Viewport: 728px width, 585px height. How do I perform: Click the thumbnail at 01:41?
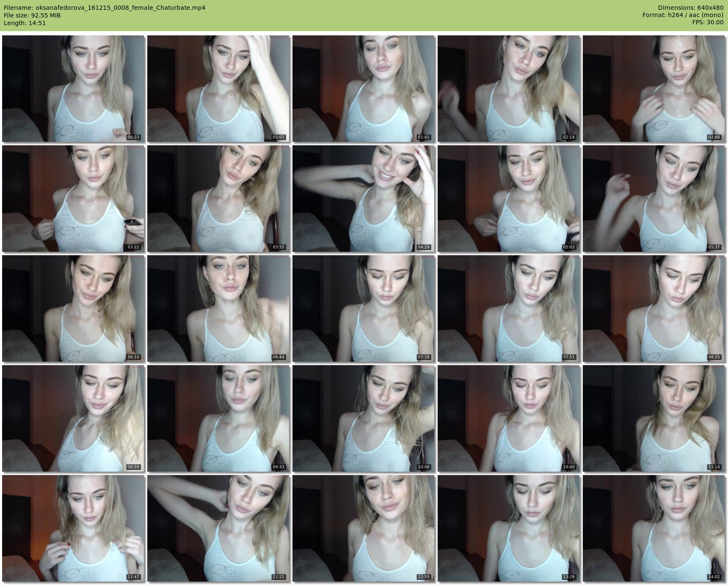click(x=364, y=89)
